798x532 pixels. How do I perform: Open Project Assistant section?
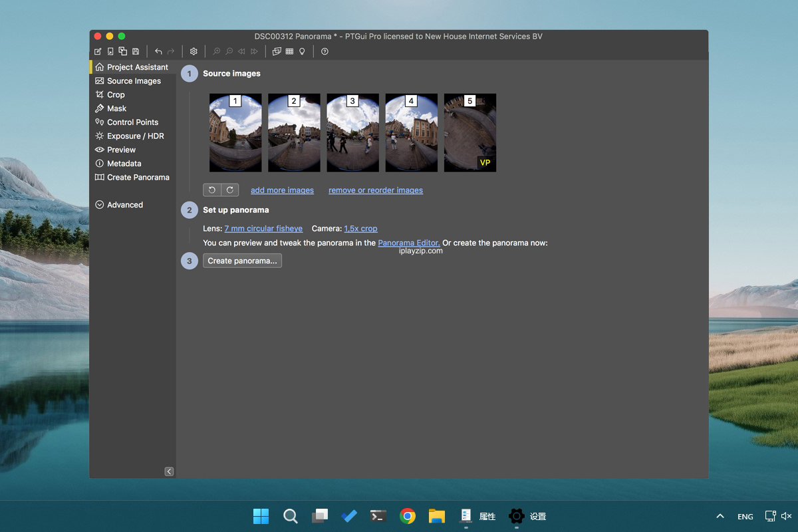pyautogui.click(x=132, y=67)
